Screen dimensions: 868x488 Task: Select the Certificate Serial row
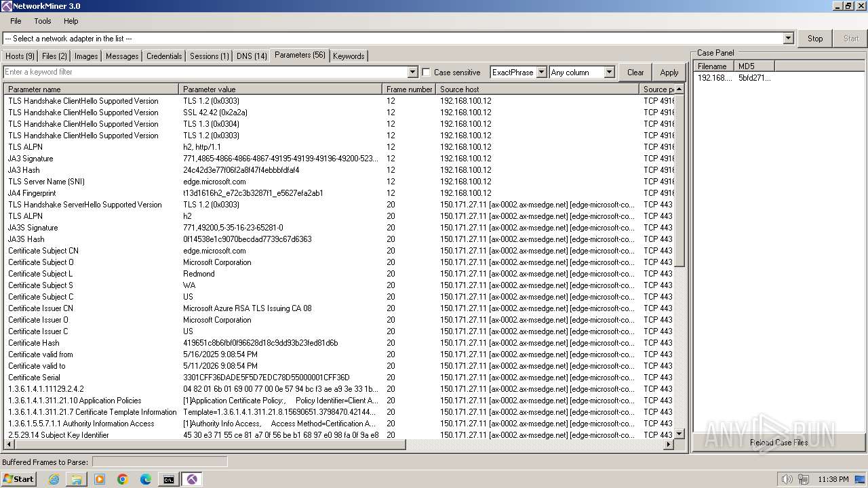click(x=339, y=378)
